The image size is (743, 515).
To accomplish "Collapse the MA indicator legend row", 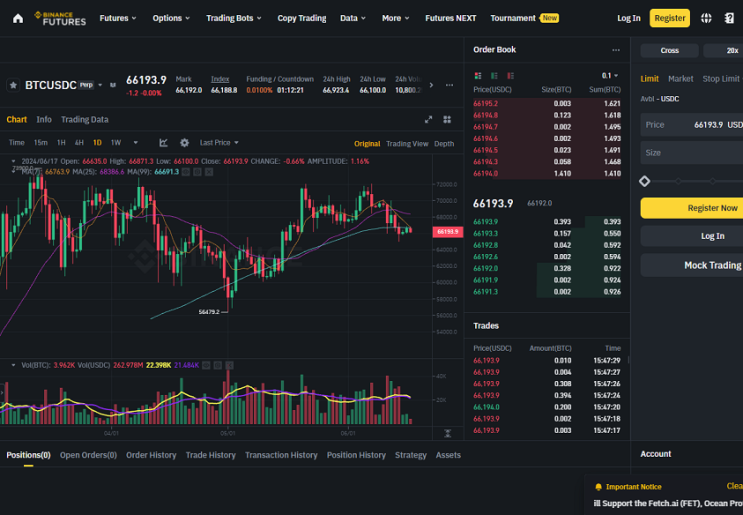I will [13, 171].
